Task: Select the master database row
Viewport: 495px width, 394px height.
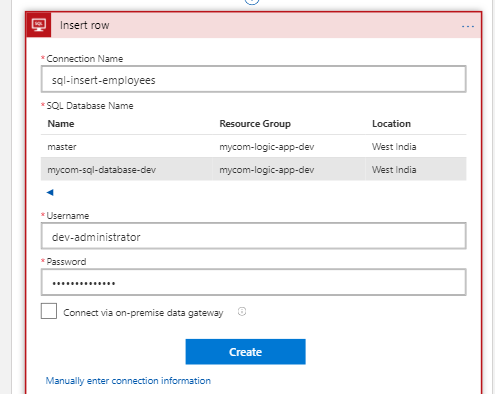Action: pos(253,147)
